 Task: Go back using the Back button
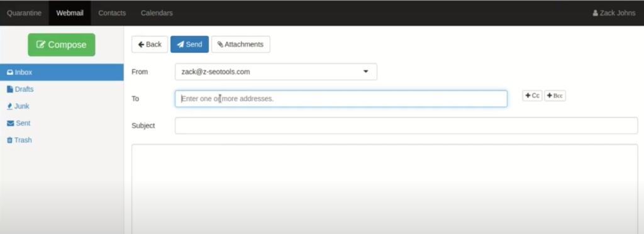tap(150, 44)
